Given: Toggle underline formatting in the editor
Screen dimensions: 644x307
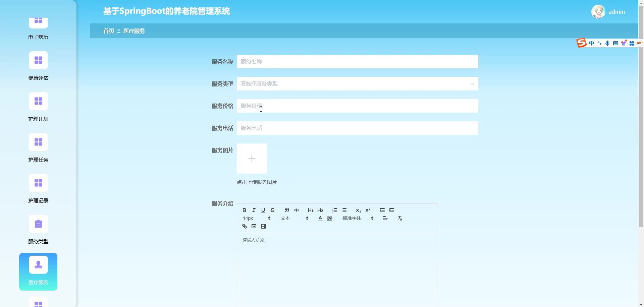Looking at the screenshot, I should click(x=263, y=210).
